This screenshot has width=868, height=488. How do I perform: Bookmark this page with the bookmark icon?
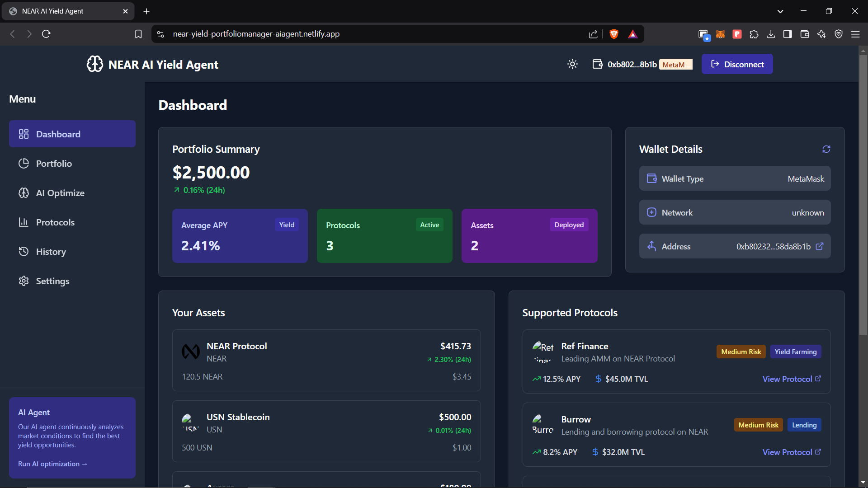coord(138,34)
